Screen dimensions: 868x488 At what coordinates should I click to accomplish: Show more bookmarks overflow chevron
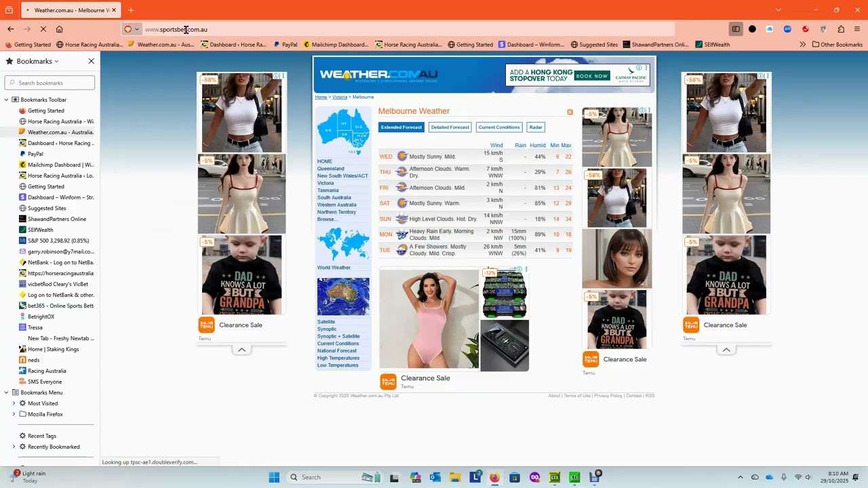click(x=802, y=45)
